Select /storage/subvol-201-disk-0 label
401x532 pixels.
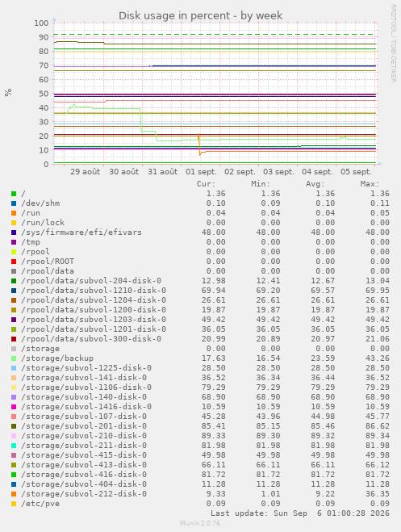[84, 426]
